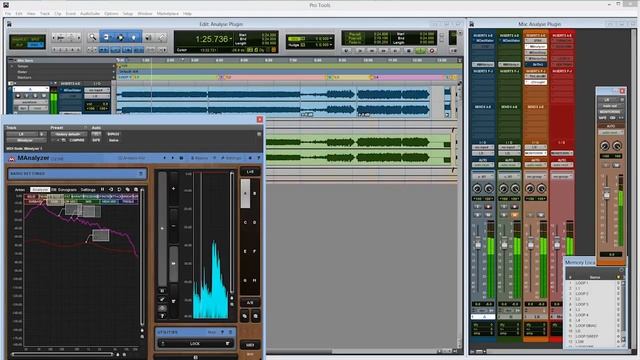The image size is (640, 360).
Task: Click the help question mark in MAnalyzer header
Action: pyautogui.click(x=258, y=158)
